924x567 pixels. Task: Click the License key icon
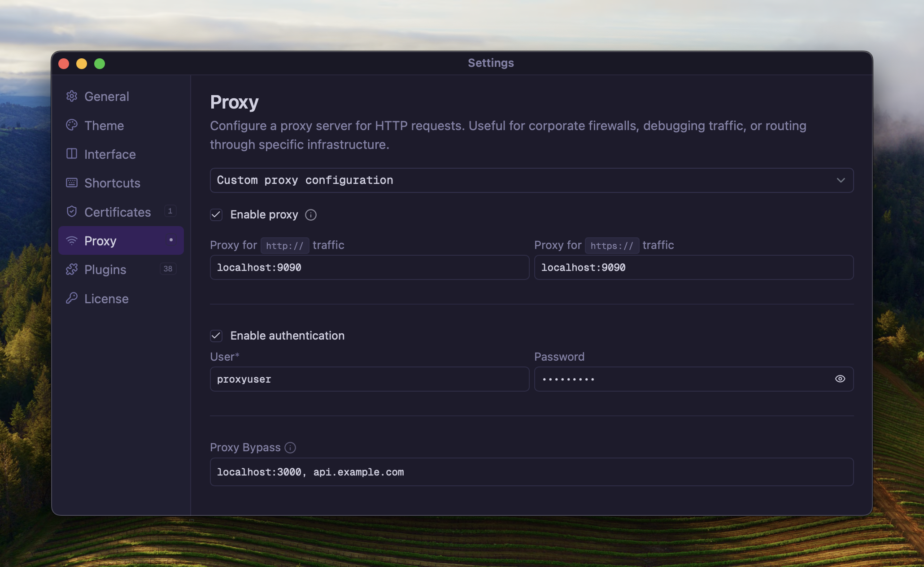pos(72,298)
